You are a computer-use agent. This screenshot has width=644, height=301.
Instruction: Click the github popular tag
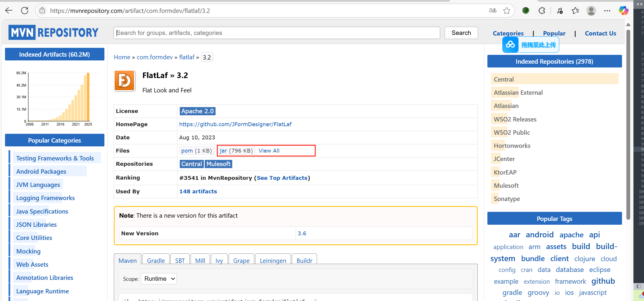click(x=603, y=281)
